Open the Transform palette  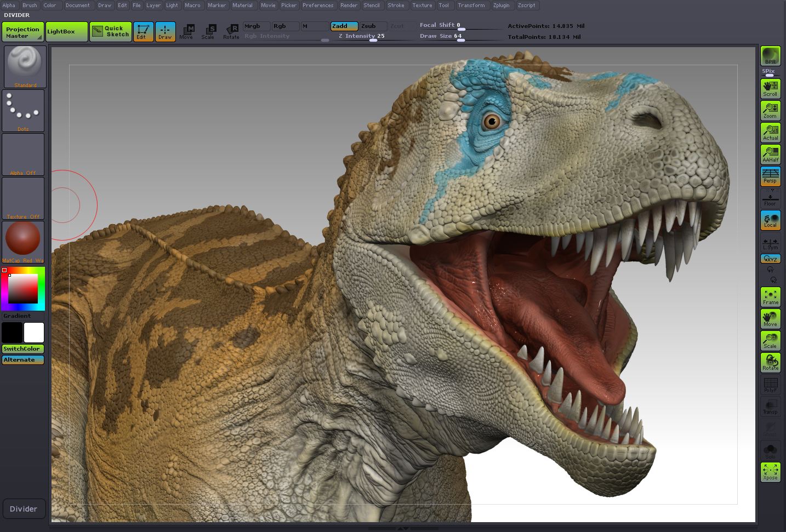click(471, 5)
